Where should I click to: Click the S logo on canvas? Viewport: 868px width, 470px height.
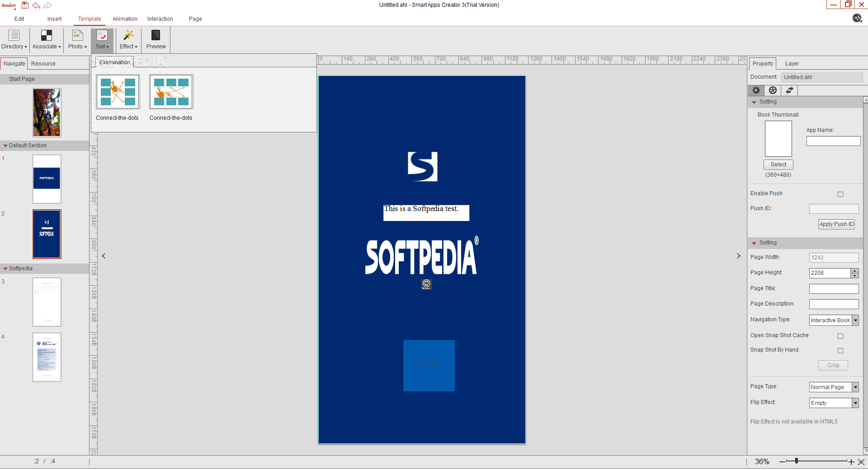click(423, 166)
